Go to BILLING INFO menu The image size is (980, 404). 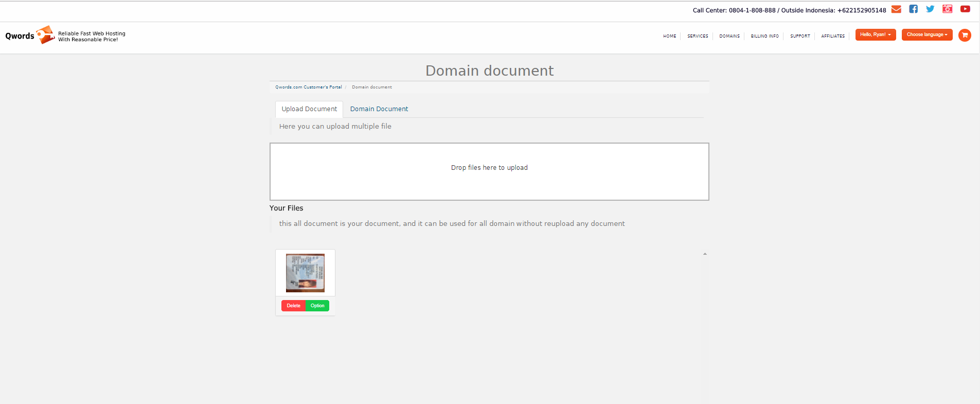tap(764, 36)
